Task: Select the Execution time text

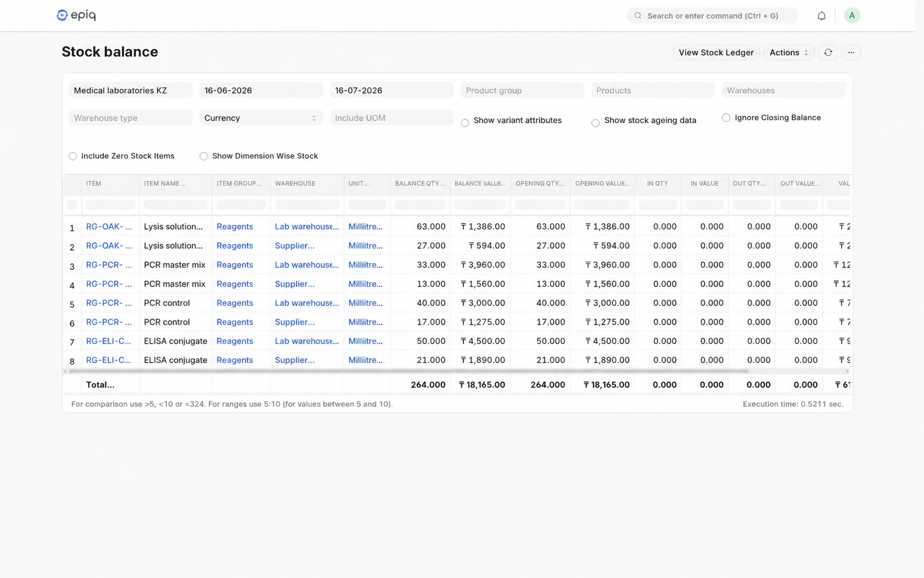Action: [793, 404]
